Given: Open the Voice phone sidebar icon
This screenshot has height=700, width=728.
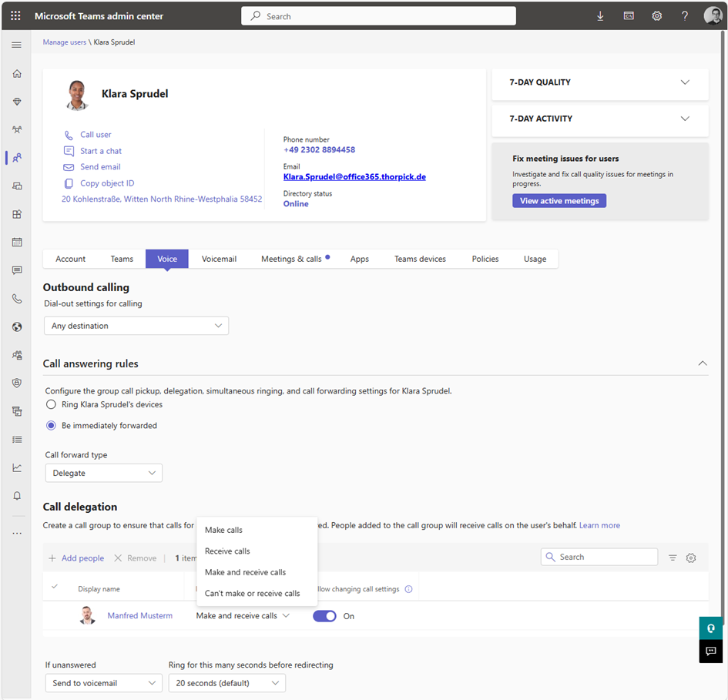Looking at the screenshot, I should pos(17,299).
